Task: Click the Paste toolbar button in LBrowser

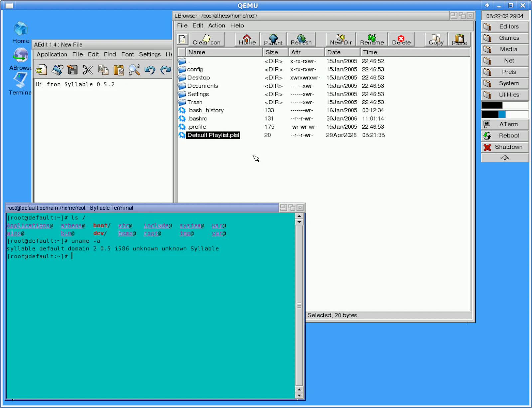Action: pyautogui.click(x=459, y=39)
